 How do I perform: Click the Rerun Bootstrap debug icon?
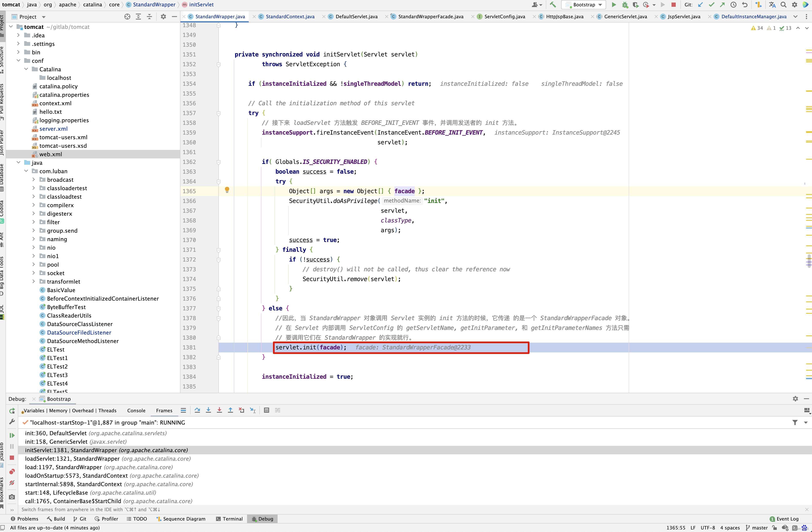[12, 411]
